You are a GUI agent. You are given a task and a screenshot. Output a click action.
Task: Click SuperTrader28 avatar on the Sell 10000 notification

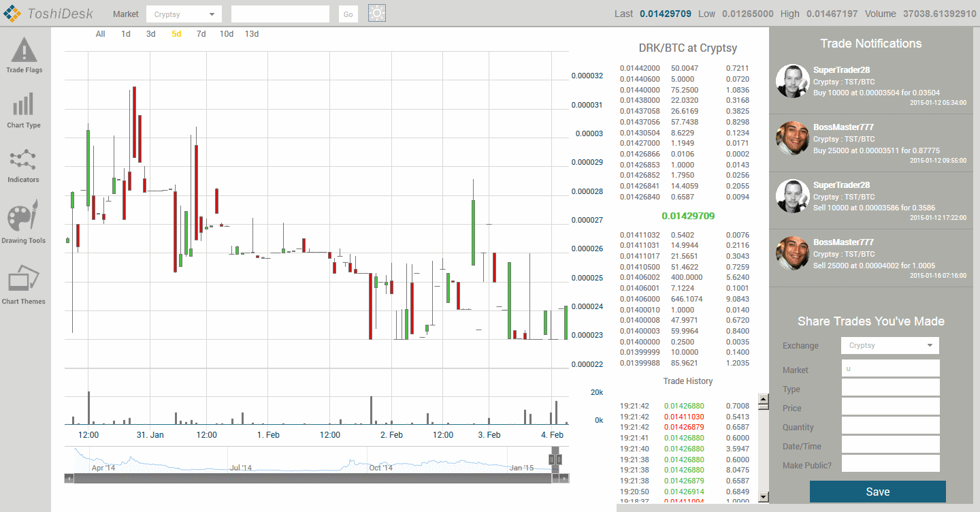pyautogui.click(x=793, y=196)
